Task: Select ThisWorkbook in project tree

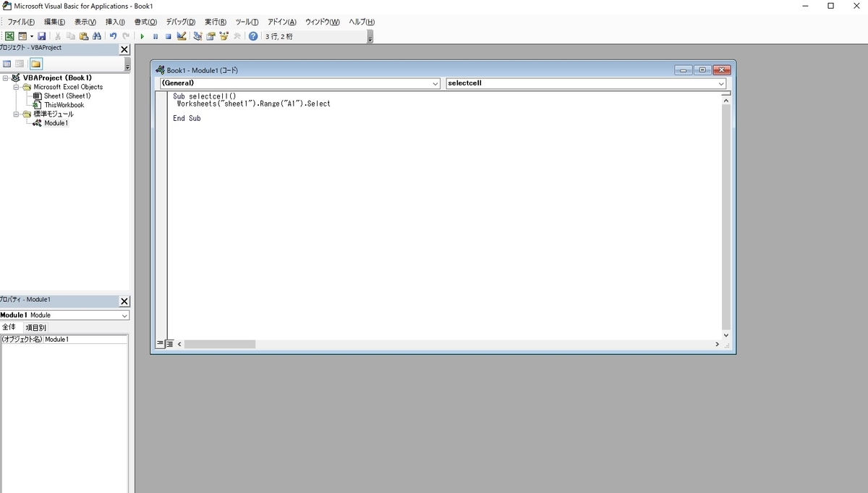Action: pos(64,105)
